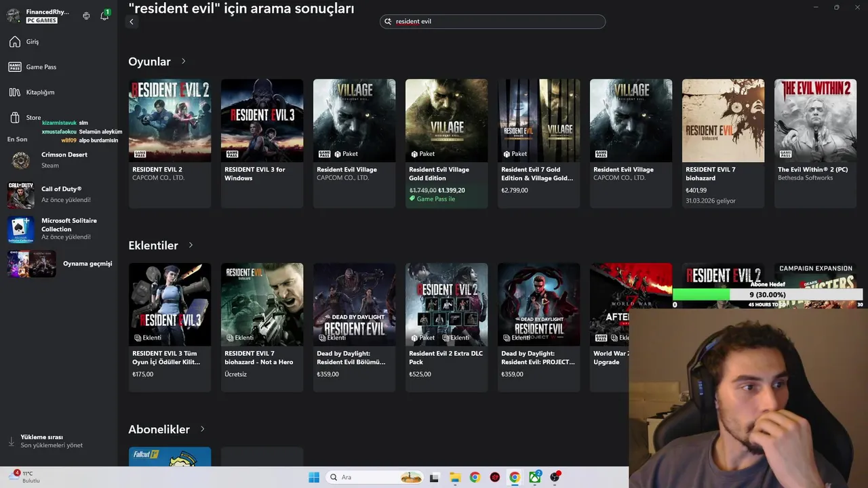
Task: Launch Call of Duty from recent list
Action: click(59, 195)
